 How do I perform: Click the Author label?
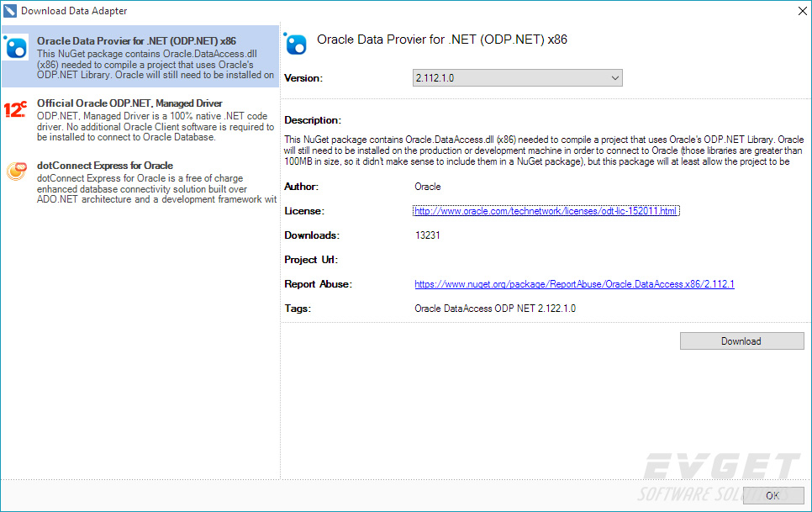pos(302,187)
